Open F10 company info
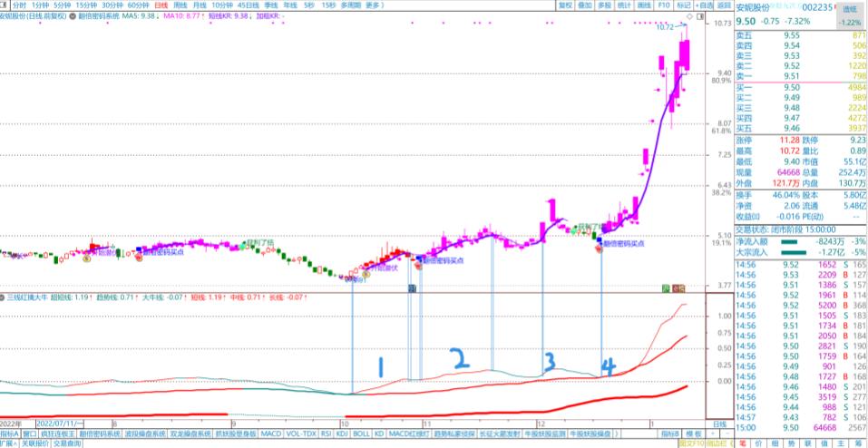 (663, 5)
